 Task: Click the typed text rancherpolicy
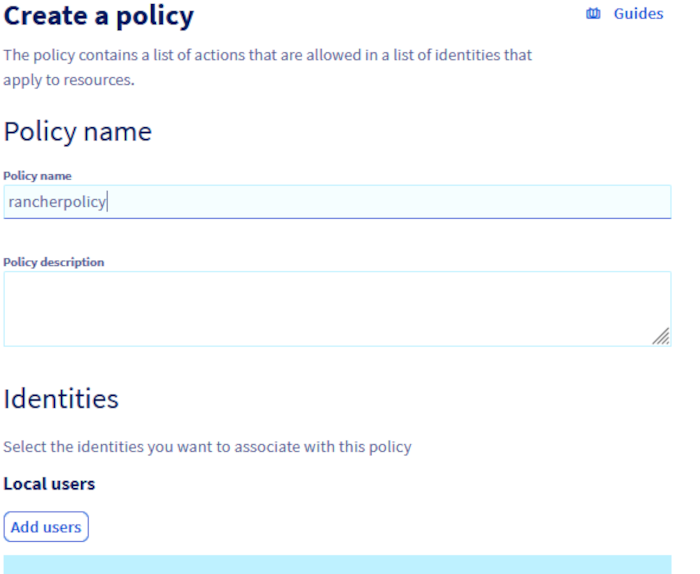(56, 202)
